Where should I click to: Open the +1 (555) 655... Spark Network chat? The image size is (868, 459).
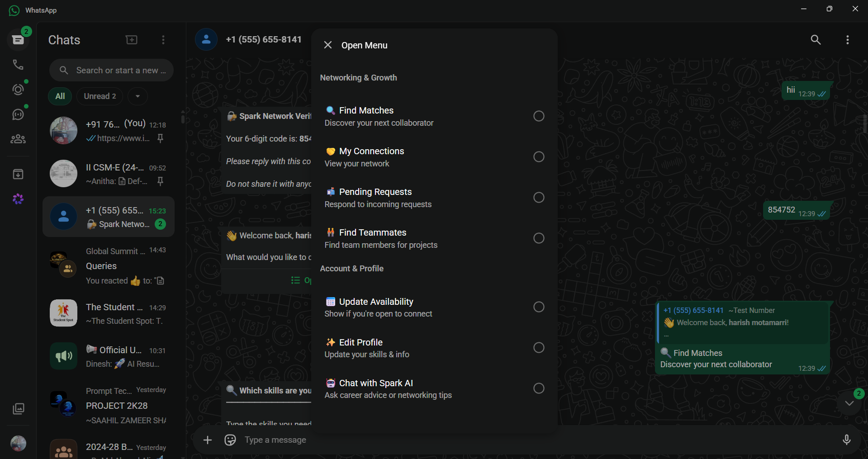pos(109,217)
